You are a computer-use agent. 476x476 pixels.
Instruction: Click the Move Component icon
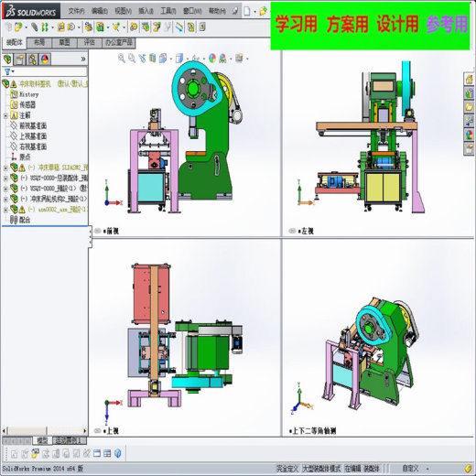coord(71,27)
